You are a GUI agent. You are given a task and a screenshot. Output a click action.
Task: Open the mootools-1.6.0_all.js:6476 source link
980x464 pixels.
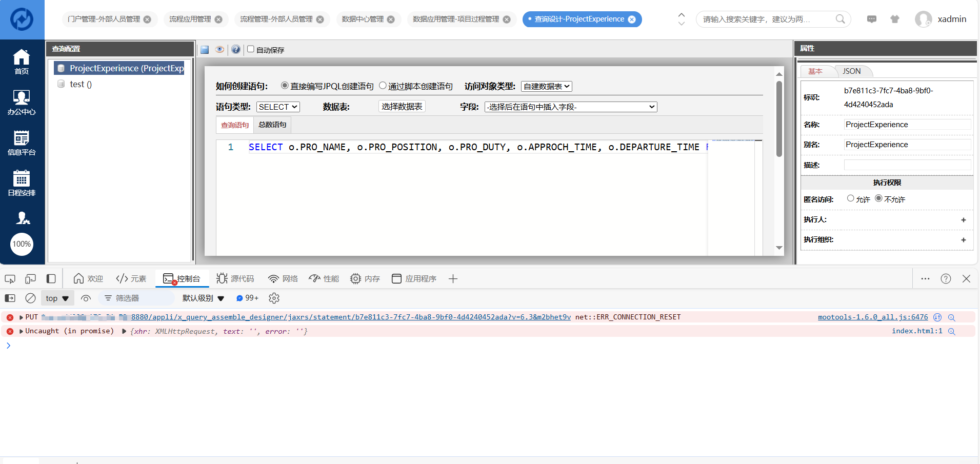[x=873, y=317]
